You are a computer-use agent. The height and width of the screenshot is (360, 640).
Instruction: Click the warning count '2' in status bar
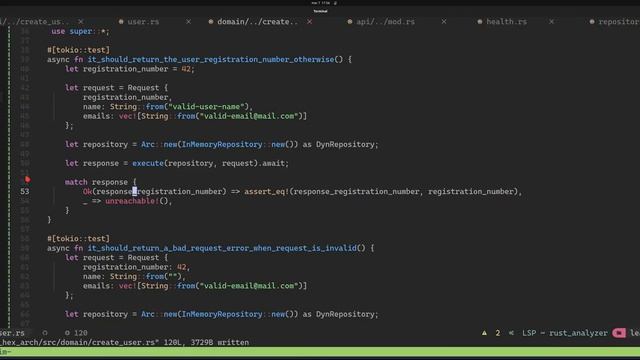(x=498, y=333)
